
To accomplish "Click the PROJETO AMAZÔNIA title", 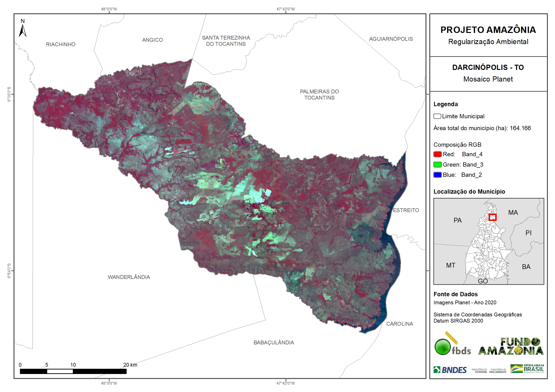I will tap(488, 30).
